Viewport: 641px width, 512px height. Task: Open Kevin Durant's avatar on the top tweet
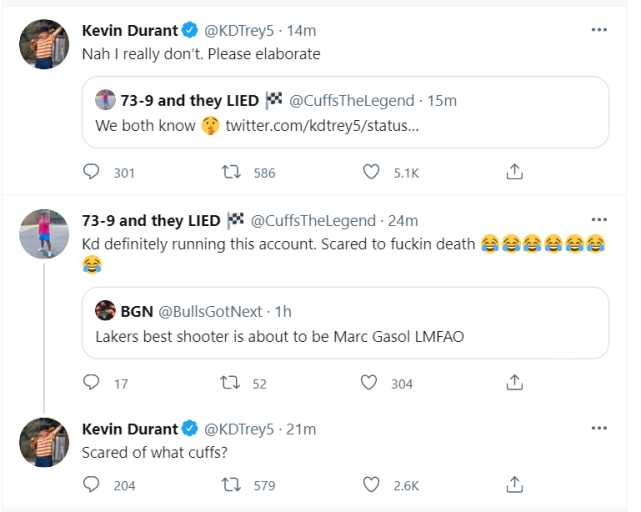pos(44,45)
